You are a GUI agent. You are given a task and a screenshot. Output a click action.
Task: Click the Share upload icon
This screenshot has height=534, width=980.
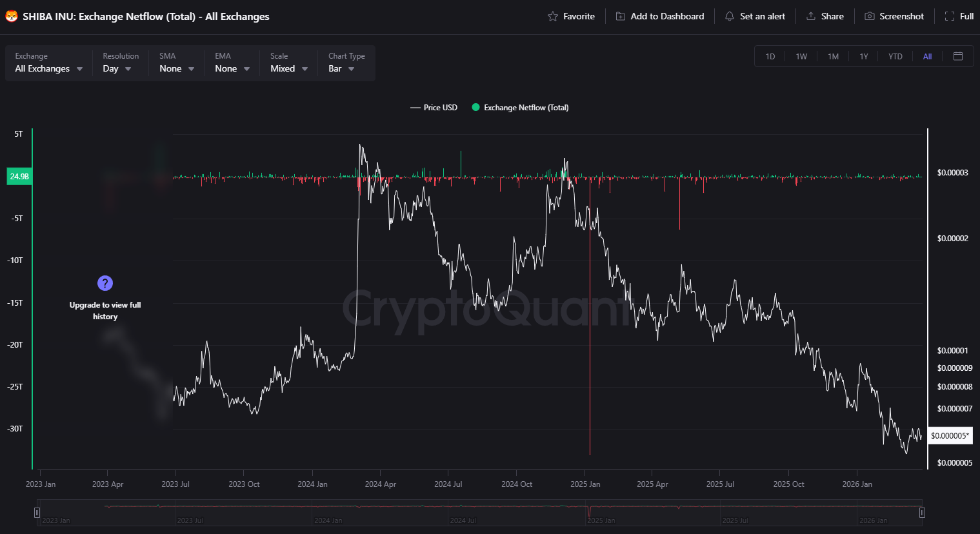click(811, 16)
